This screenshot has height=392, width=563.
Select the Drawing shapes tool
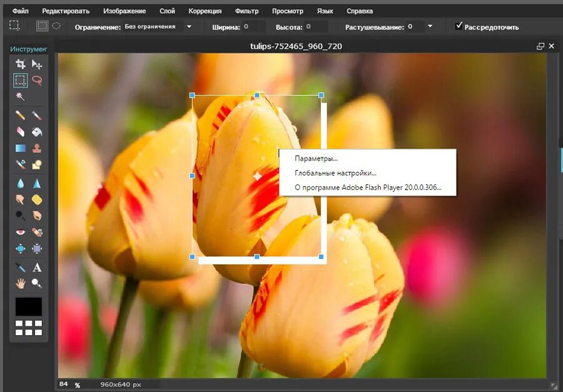[x=37, y=164]
